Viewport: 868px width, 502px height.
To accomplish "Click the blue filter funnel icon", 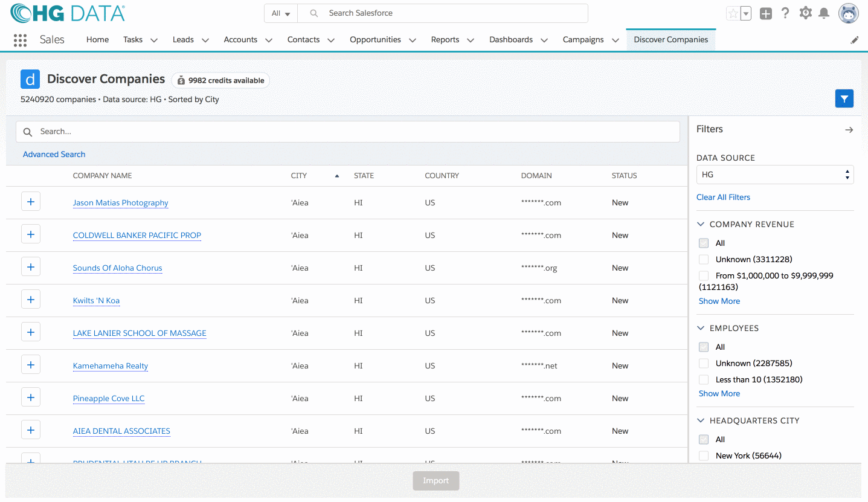I will 844,98.
